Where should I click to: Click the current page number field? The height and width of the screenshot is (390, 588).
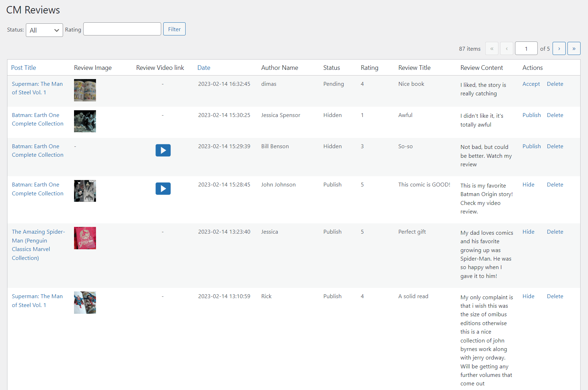[526, 49]
